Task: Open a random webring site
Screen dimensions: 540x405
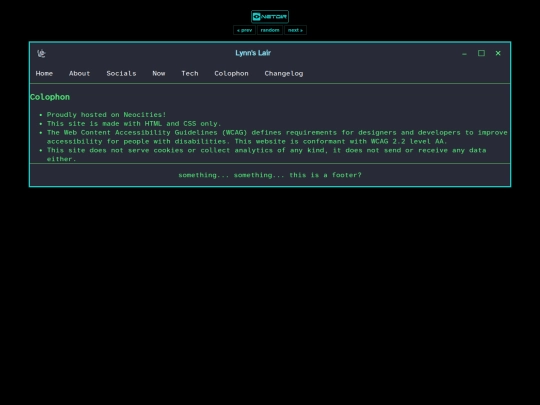Action: click(270, 30)
